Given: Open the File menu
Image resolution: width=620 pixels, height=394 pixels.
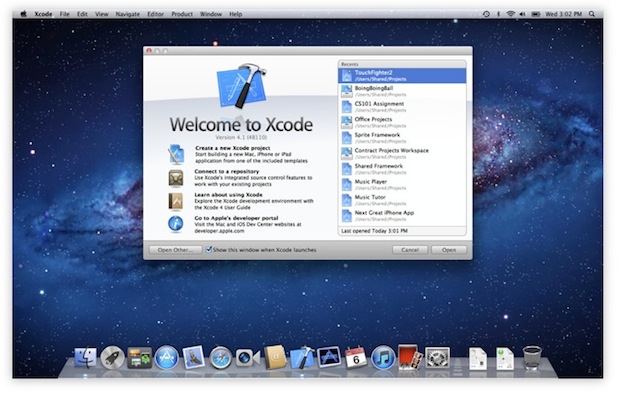Looking at the screenshot, I should click(64, 14).
